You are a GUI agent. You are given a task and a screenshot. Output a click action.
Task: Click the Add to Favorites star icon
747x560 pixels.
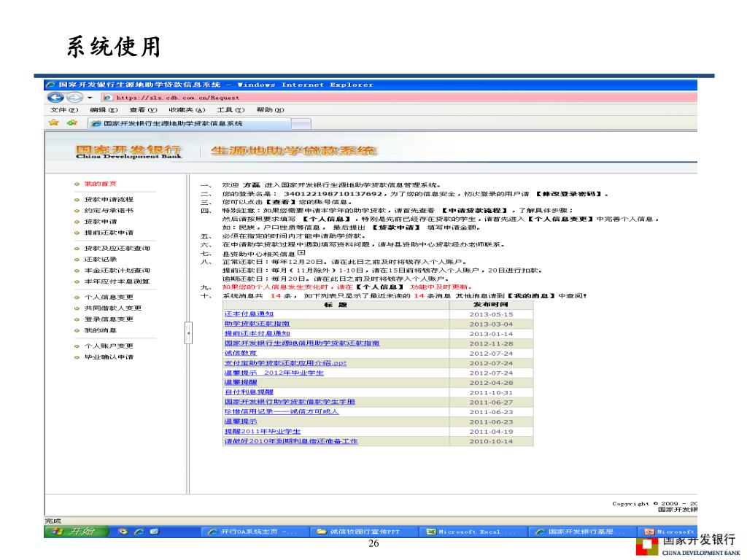click(x=72, y=122)
